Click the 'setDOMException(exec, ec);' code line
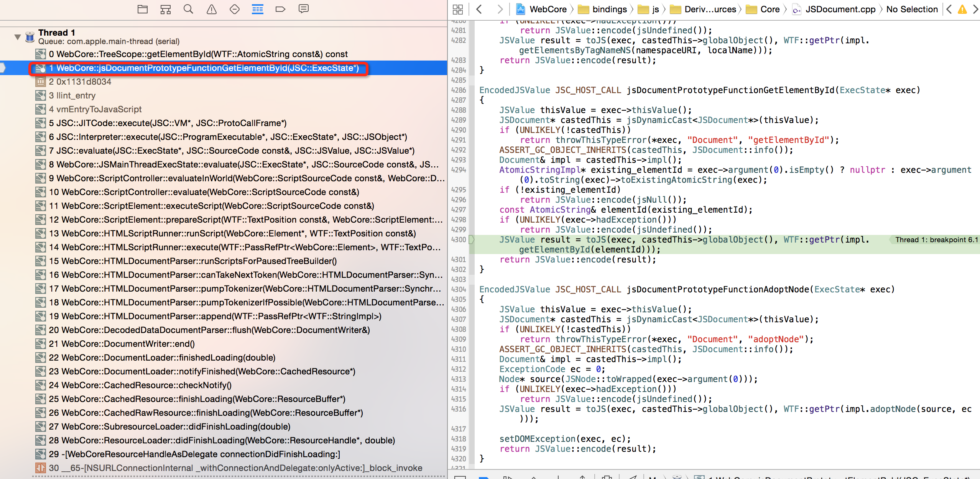The width and height of the screenshot is (980, 479). click(x=565, y=439)
